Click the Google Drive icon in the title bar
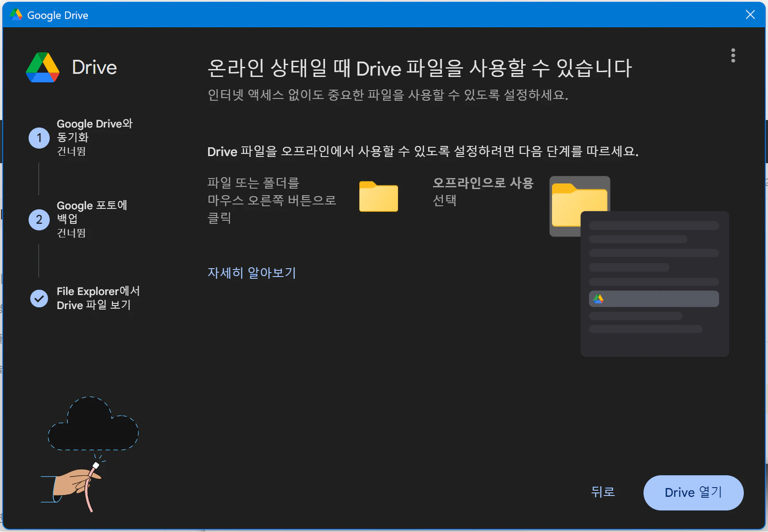The image size is (768, 532). (x=15, y=15)
